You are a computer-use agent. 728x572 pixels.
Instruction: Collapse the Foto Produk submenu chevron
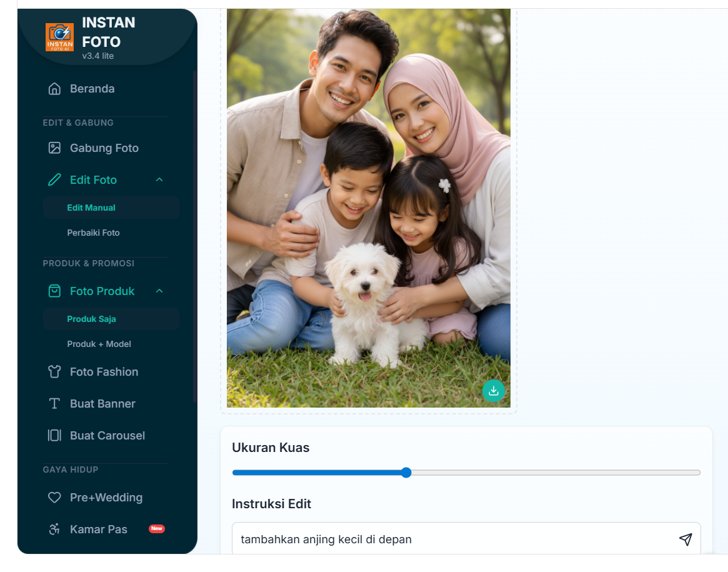[159, 291]
